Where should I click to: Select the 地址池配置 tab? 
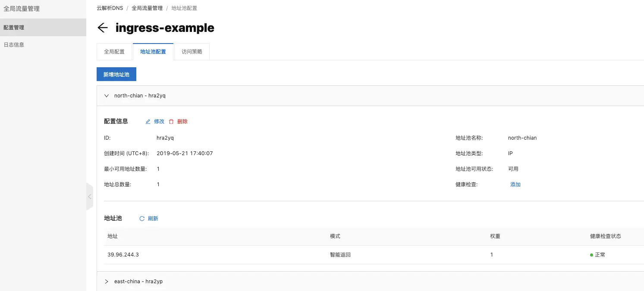(153, 52)
